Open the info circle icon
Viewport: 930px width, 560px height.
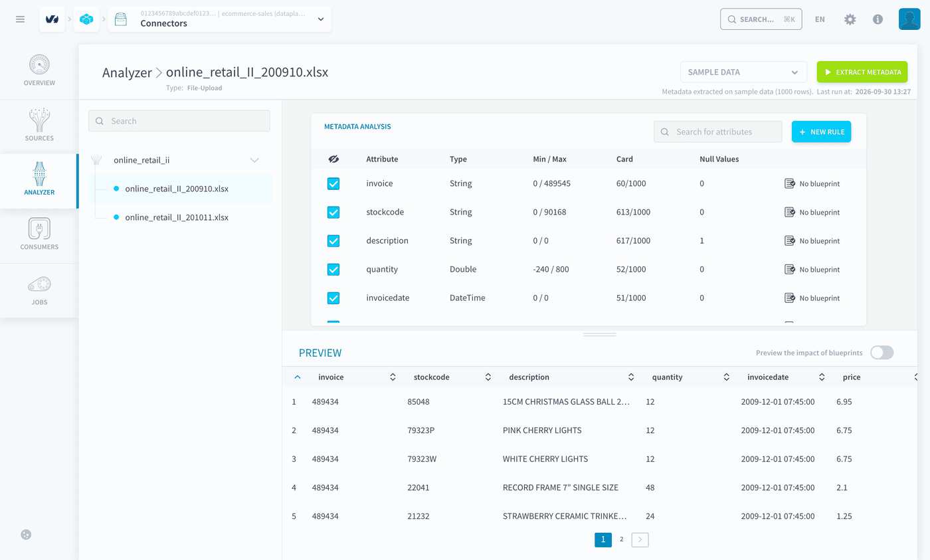tap(878, 19)
